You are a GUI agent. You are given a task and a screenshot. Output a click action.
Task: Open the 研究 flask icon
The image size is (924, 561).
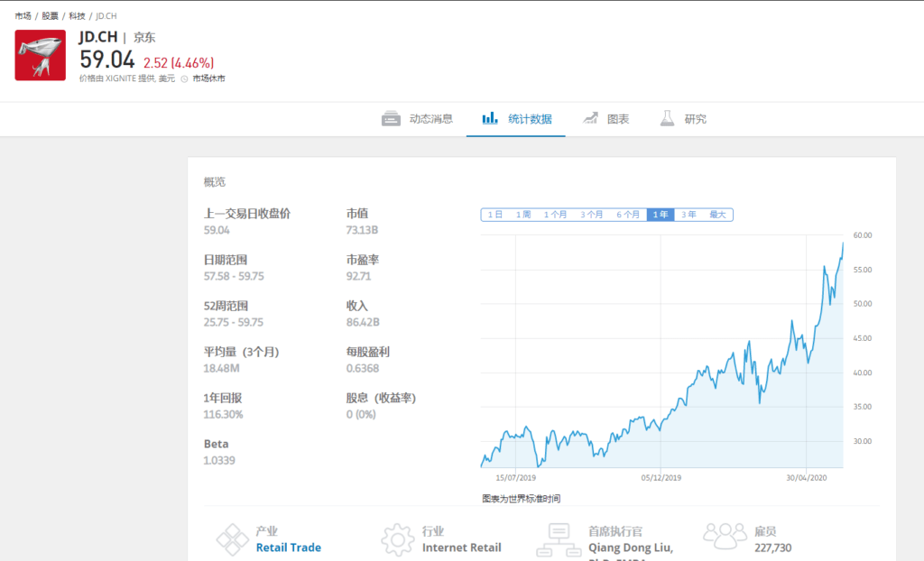[667, 118]
